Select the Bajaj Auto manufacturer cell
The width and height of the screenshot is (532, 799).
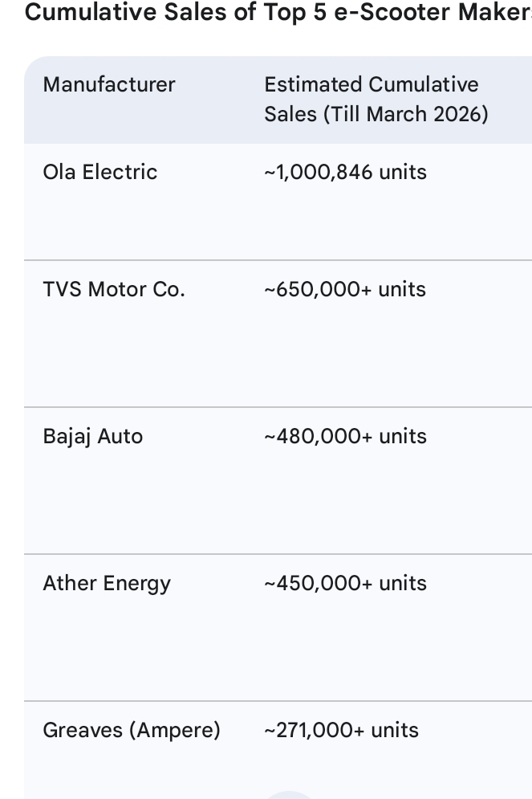(x=93, y=436)
